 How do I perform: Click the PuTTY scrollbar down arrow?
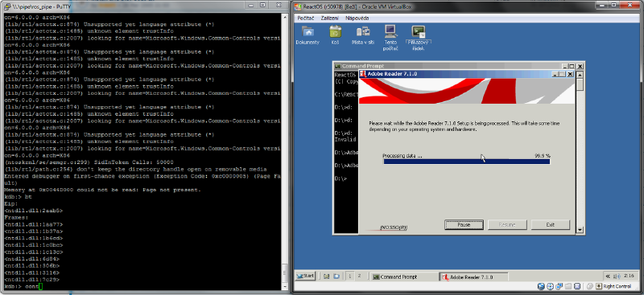[286, 286]
